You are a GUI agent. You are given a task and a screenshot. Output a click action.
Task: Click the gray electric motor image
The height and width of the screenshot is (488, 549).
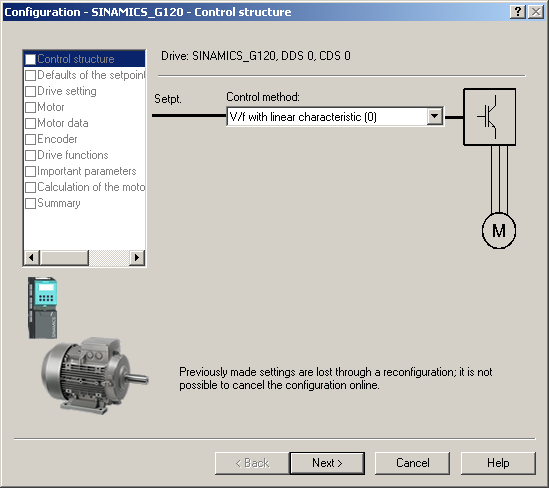95,376
